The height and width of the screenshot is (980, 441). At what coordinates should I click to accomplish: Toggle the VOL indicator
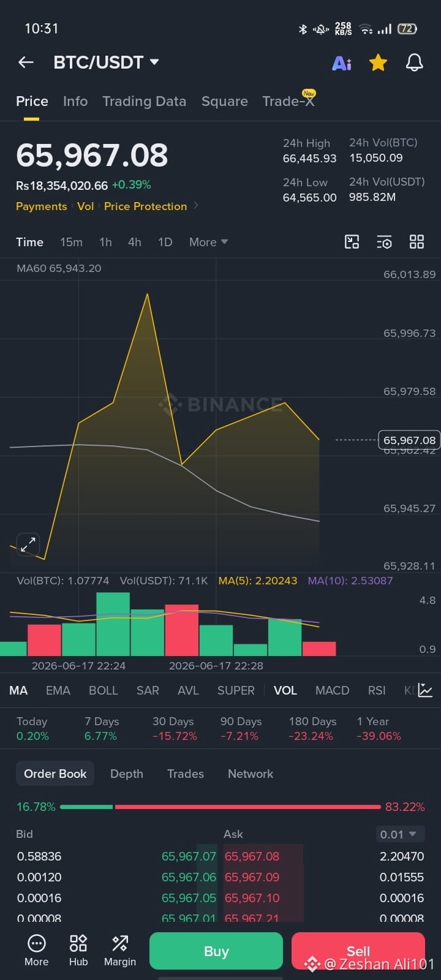tap(285, 690)
